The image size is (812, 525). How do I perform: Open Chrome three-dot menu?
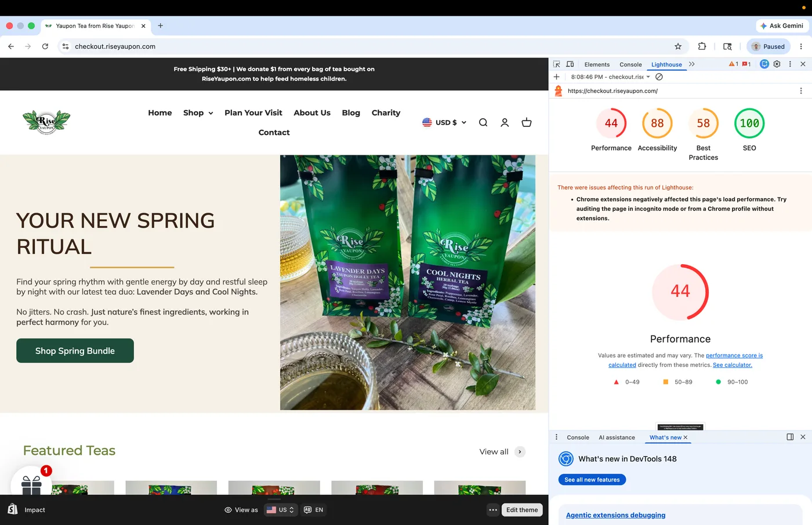click(801, 46)
